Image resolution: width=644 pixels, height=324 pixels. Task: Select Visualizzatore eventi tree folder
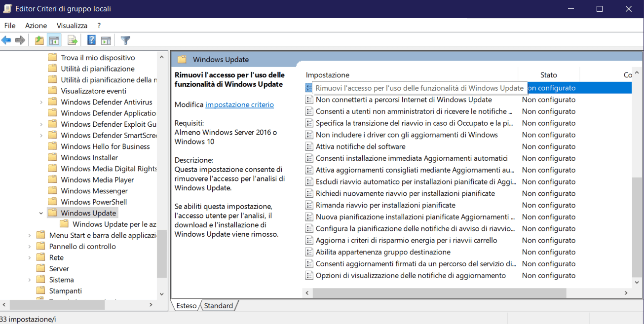point(93,91)
